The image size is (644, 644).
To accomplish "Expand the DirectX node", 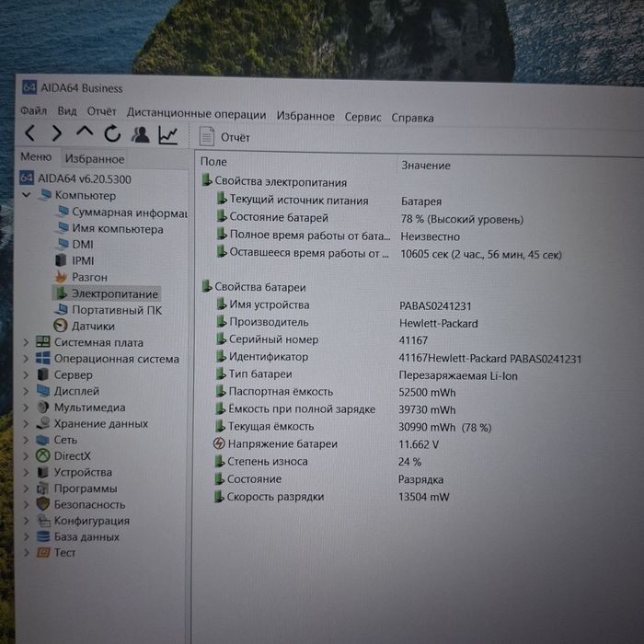I will 26,456.
